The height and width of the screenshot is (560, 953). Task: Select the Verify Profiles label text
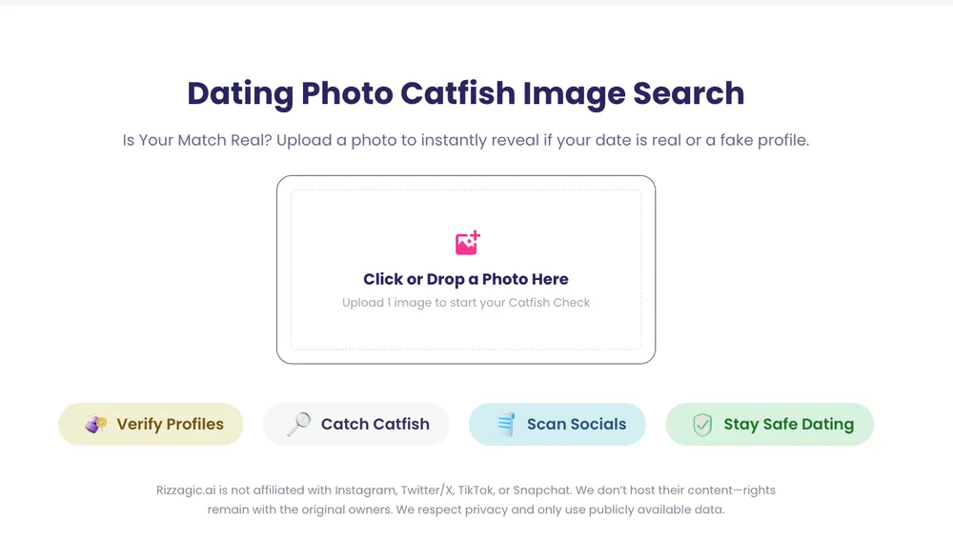(x=170, y=425)
